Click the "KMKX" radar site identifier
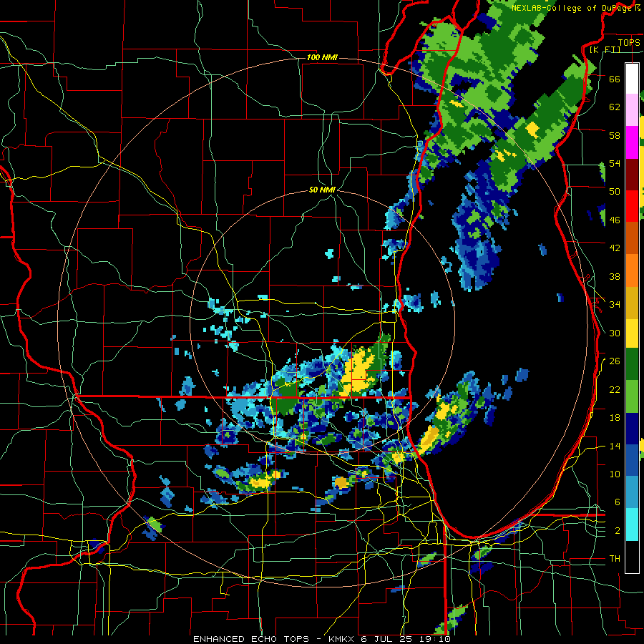Viewport: 644px width, 644px height. tap(341, 639)
